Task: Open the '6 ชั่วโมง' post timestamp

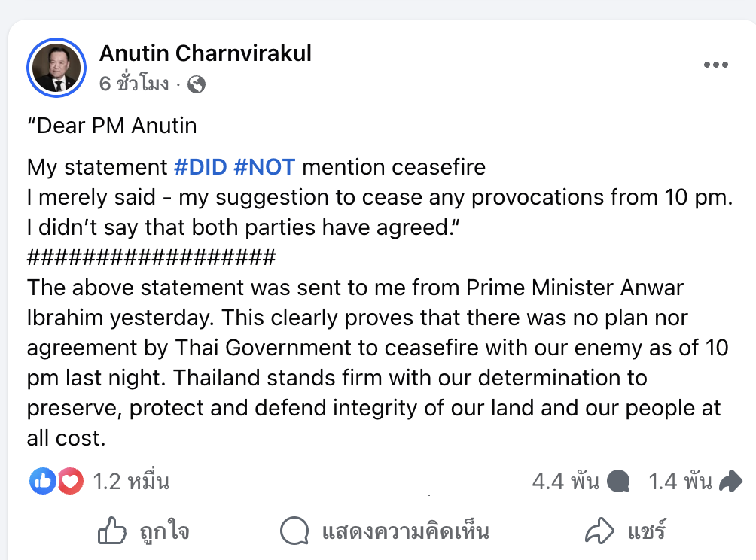Action: point(134,84)
